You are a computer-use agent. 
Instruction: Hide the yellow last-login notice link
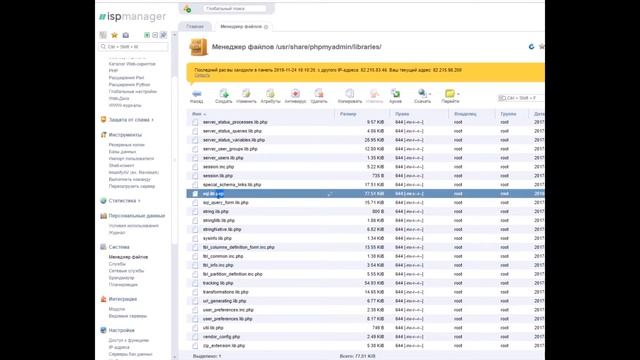click(x=202, y=76)
